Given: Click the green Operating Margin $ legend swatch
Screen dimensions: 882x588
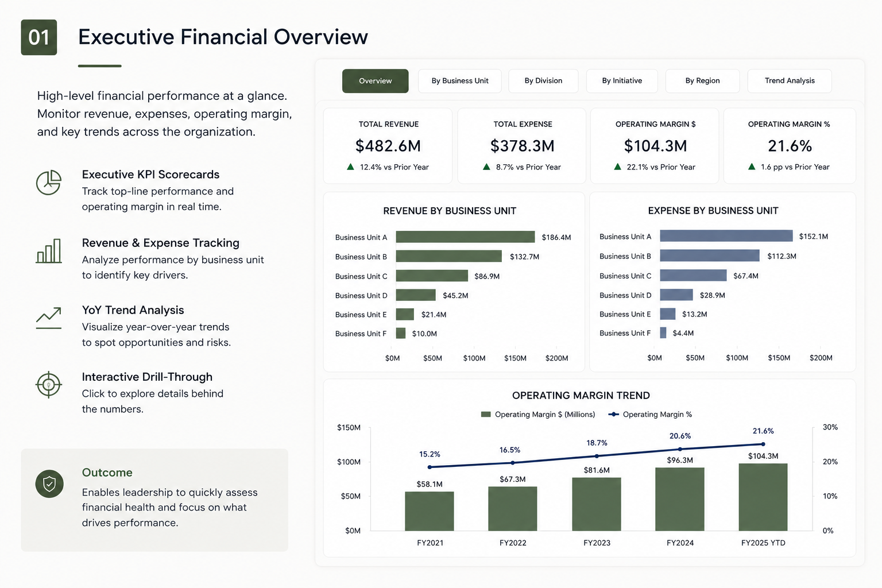Looking at the screenshot, I should [x=486, y=415].
